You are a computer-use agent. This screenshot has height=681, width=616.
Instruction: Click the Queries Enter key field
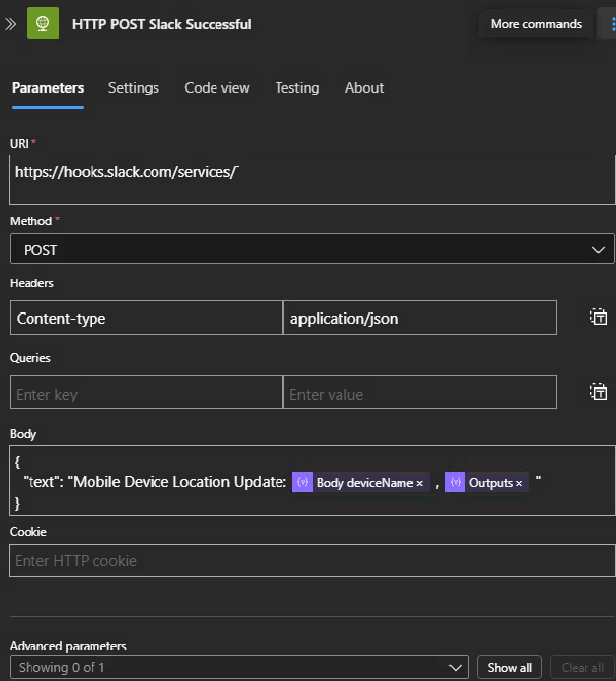click(x=146, y=393)
